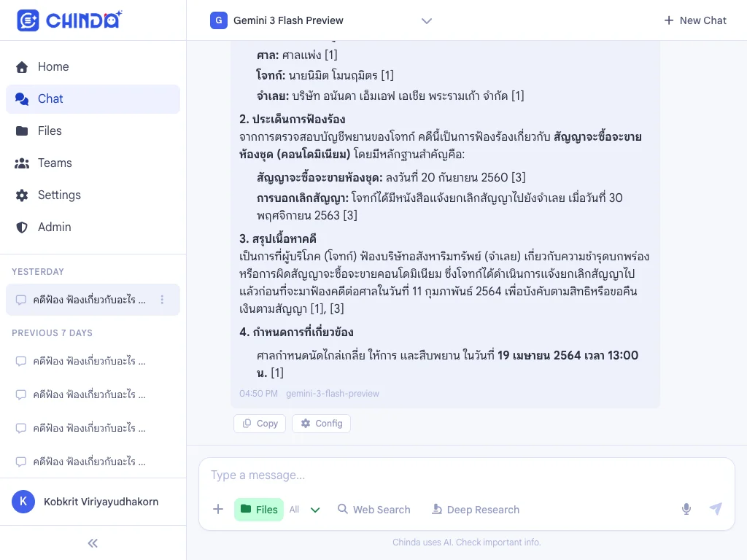Click the Chinda uses AI disclaimer text

[x=466, y=542]
